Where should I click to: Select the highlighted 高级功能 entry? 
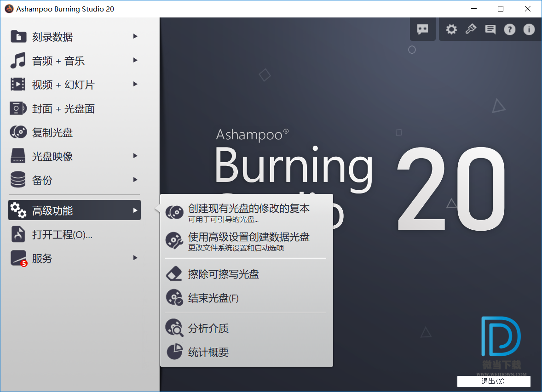[75, 210]
